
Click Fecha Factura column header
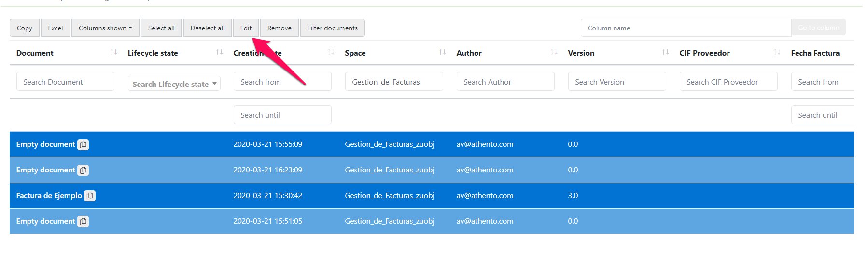coord(815,53)
